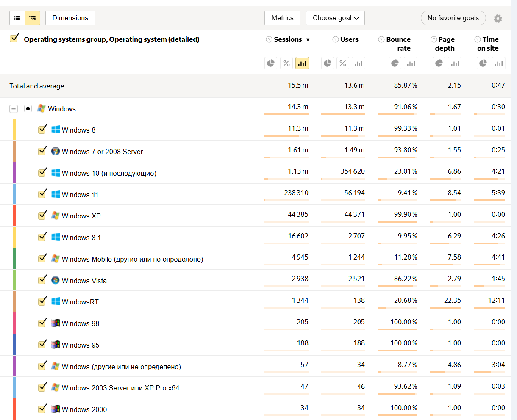Select the Windows 95 row label
The height and width of the screenshot is (420, 517).
click(x=81, y=345)
